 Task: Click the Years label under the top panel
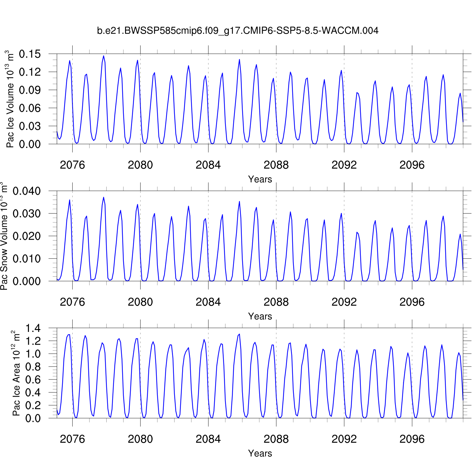(260, 179)
